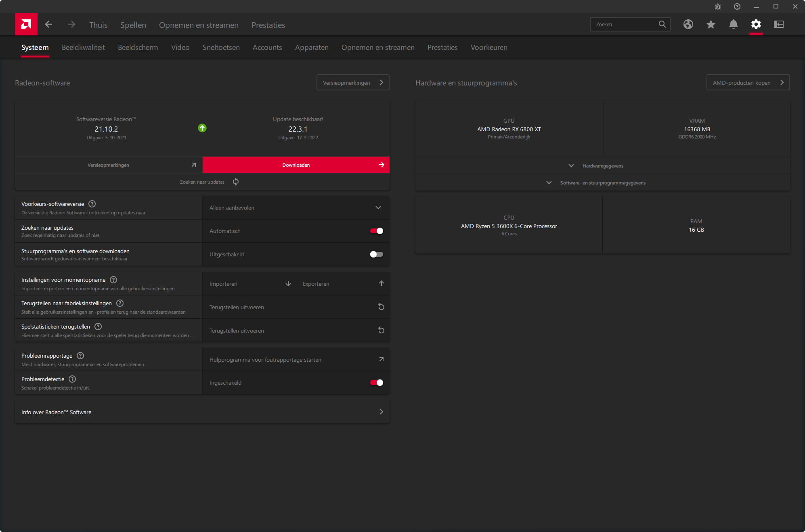Click the red Downloaden button
Viewport: 805px width, 532px height.
pyautogui.click(x=296, y=165)
